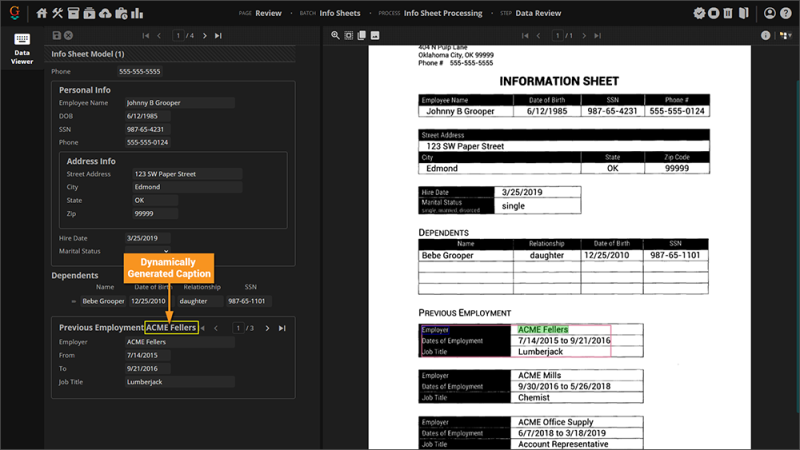
Task: Open the Marital Status dropdown
Action: click(148, 252)
